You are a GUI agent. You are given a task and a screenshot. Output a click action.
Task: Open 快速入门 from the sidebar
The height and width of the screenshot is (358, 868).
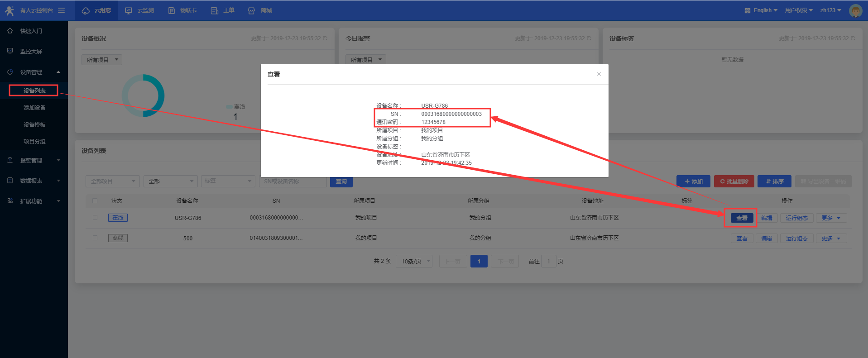(x=31, y=31)
